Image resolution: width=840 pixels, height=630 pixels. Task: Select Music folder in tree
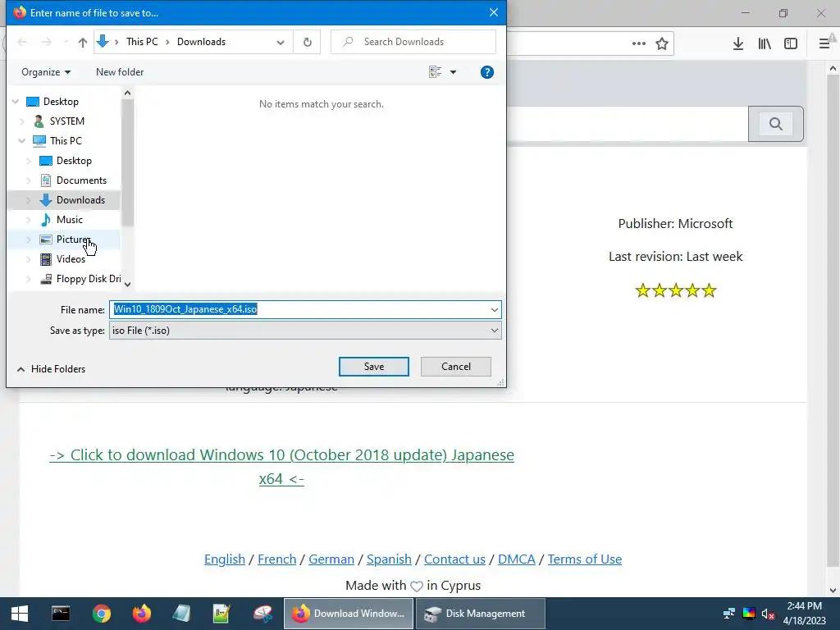(70, 220)
